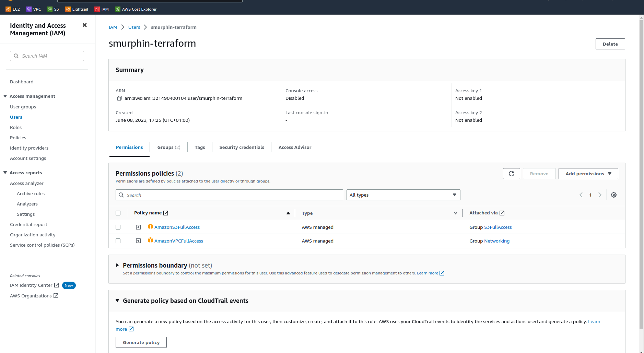Open S3 service shortcut icon
644x353 pixels.
50,9
